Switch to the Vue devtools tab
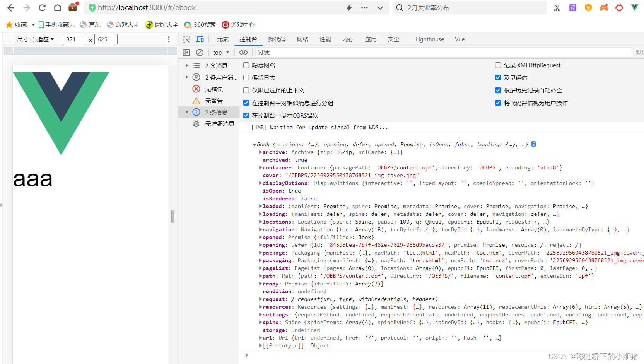Screen dimensions: 644x364 [460, 39]
